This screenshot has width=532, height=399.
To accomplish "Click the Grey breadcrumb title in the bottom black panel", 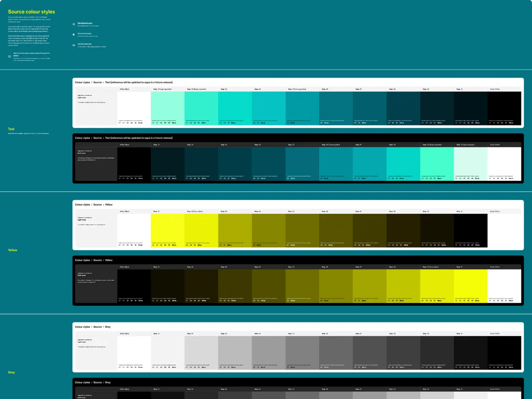I will point(108,382).
